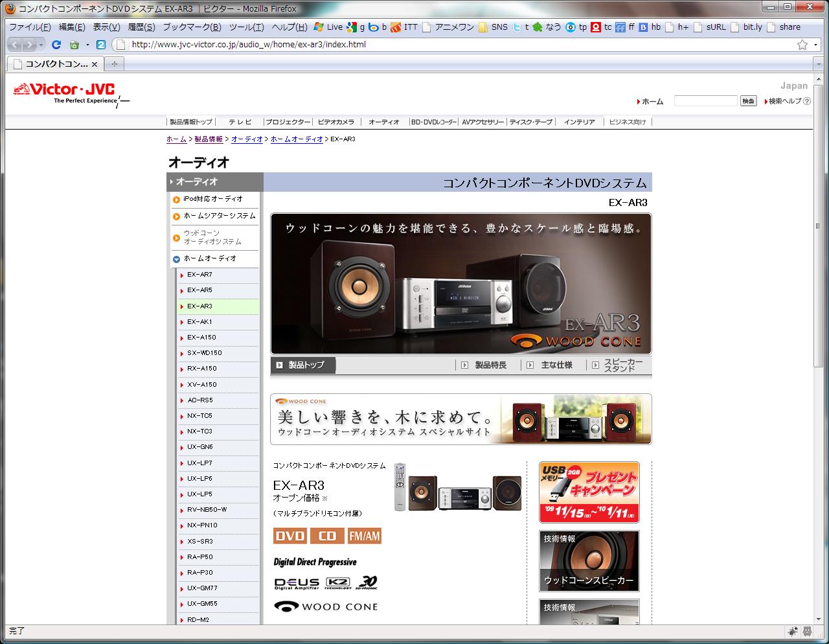
Task: Click the site search input field
Action: point(706,101)
